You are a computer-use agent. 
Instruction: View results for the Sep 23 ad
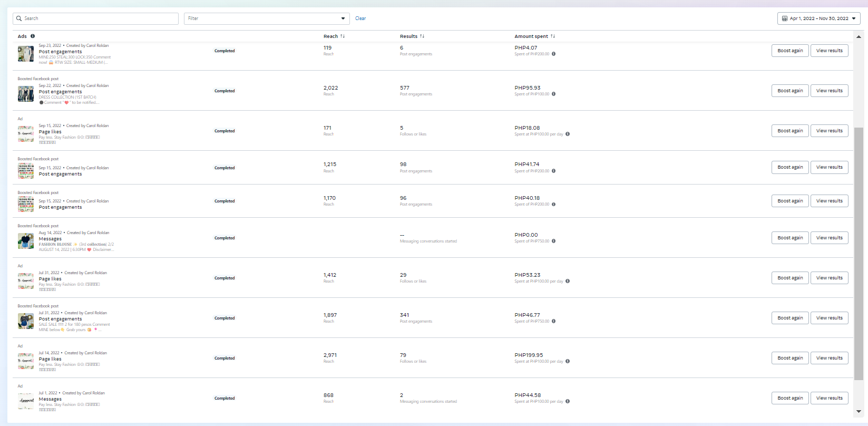830,51
